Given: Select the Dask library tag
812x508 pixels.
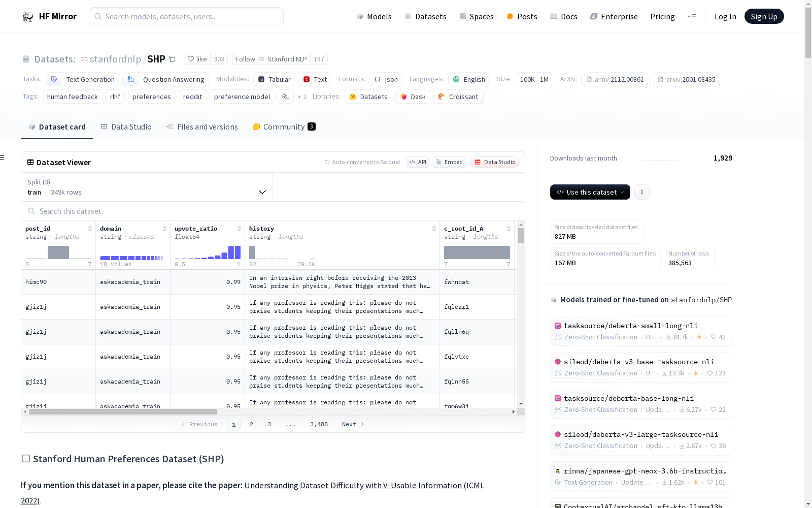Looking at the screenshot, I should pos(413,97).
